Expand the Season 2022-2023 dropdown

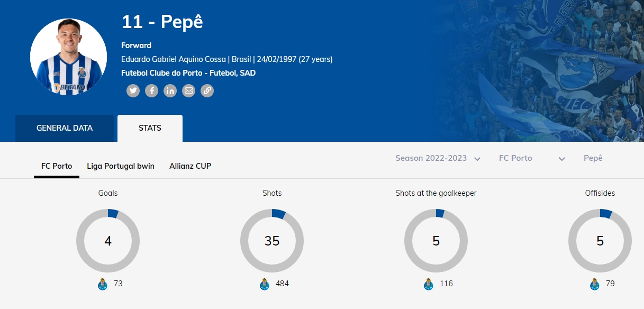coord(438,158)
